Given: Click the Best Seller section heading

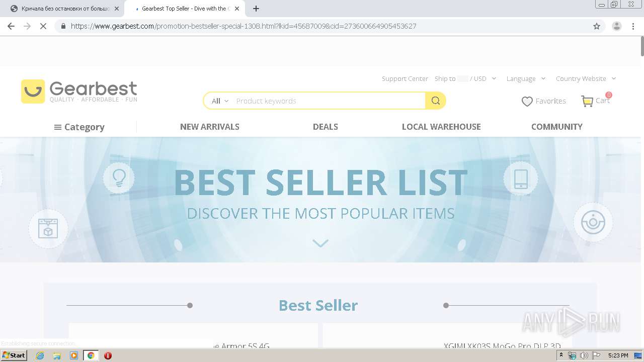Looking at the screenshot, I should click(x=318, y=305).
